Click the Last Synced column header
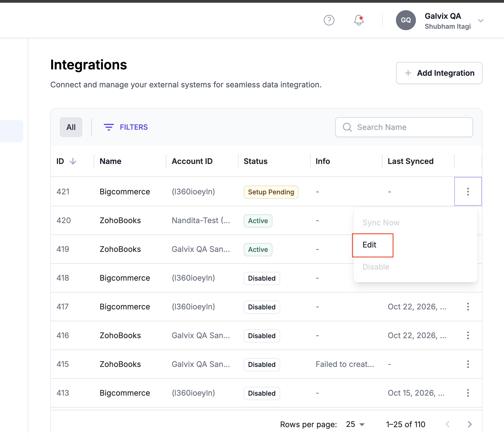Image resolution: width=504 pixels, height=433 pixels. (x=411, y=161)
